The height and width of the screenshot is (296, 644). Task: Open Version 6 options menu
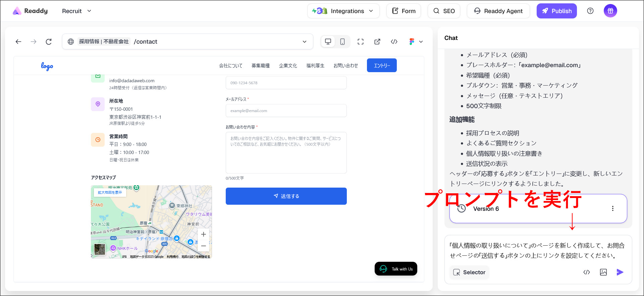coord(612,208)
